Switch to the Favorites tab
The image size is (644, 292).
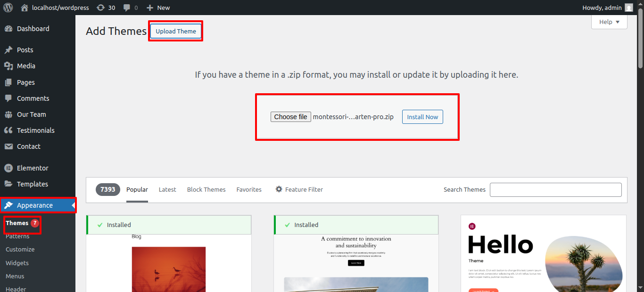pyautogui.click(x=249, y=189)
